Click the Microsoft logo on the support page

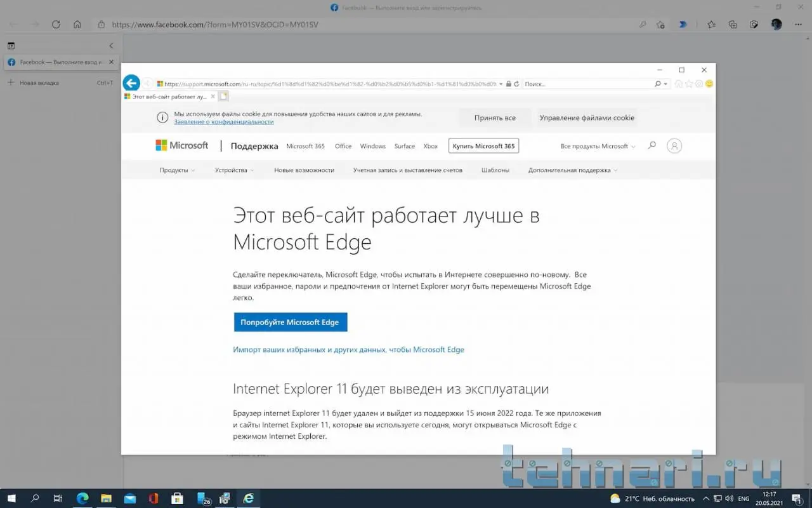[x=182, y=145]
